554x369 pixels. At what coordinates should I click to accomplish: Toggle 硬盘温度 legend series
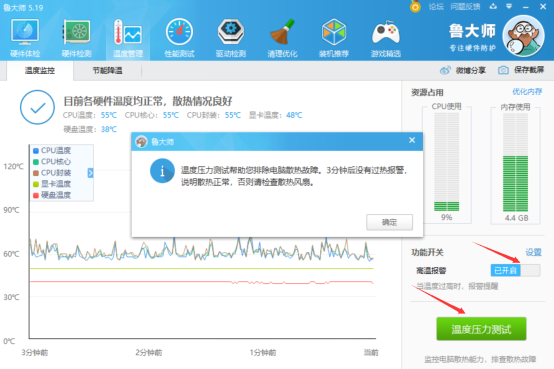(52, 195)
